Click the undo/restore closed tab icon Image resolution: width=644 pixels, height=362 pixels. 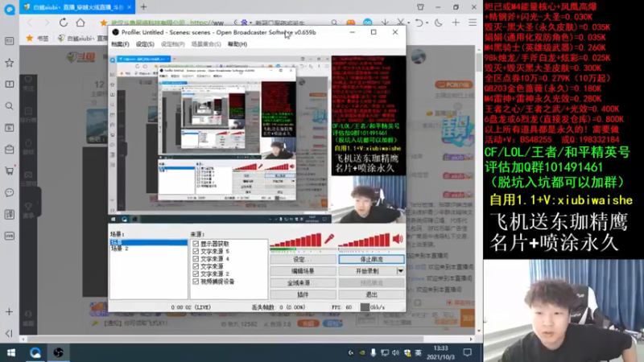click(419, 23)
